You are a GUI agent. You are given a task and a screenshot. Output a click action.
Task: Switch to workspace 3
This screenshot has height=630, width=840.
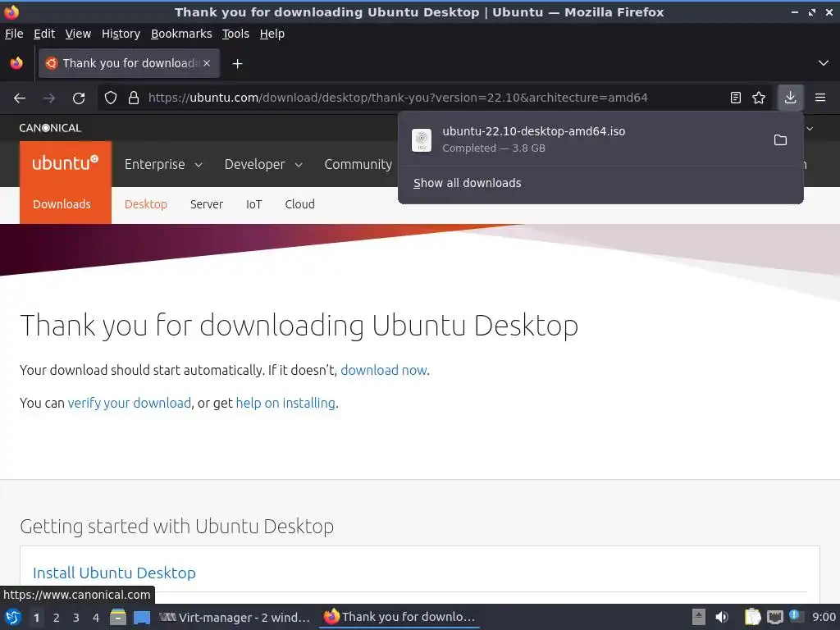click(x=76, y=618)
